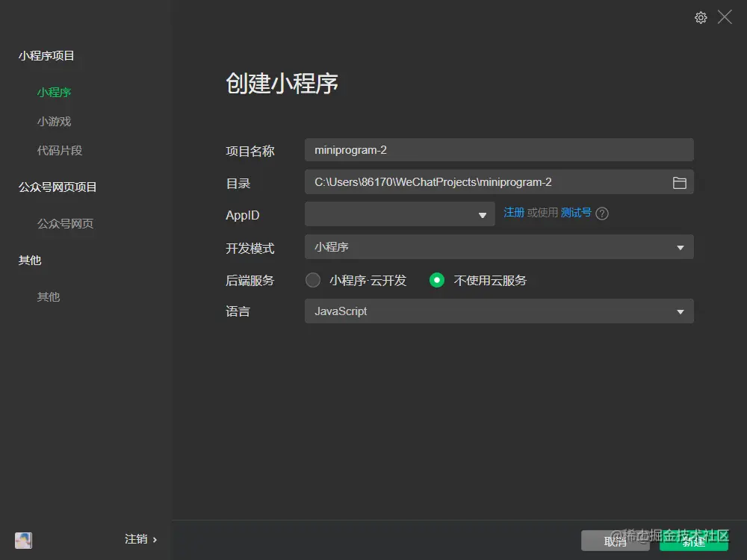
Task: Open AppID help question mark icon
Action: tap(602, 214)
